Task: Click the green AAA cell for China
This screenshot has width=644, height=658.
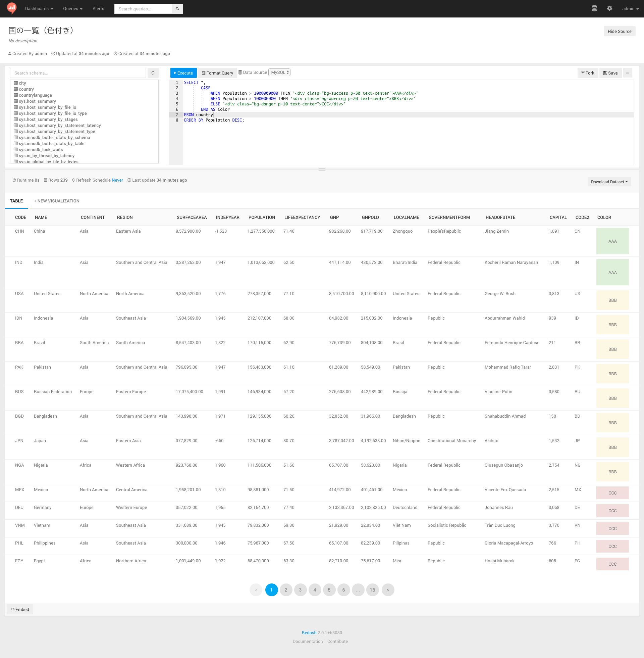Action: point(612,241)
